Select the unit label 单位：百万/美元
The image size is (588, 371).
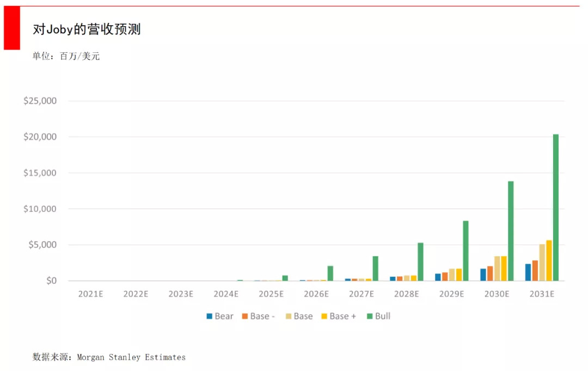(x=66, y=56)
